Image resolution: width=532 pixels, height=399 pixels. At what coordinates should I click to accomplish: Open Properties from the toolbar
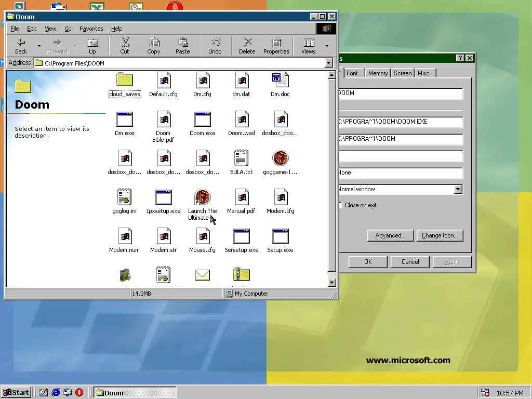276,46
